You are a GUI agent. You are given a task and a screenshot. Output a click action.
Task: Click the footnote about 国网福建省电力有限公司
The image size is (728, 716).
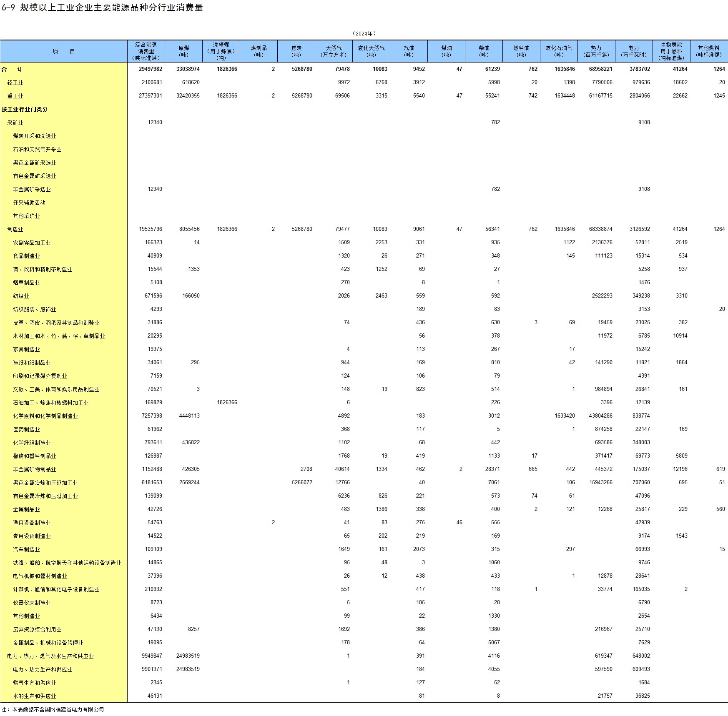click(x=53, y=709)
